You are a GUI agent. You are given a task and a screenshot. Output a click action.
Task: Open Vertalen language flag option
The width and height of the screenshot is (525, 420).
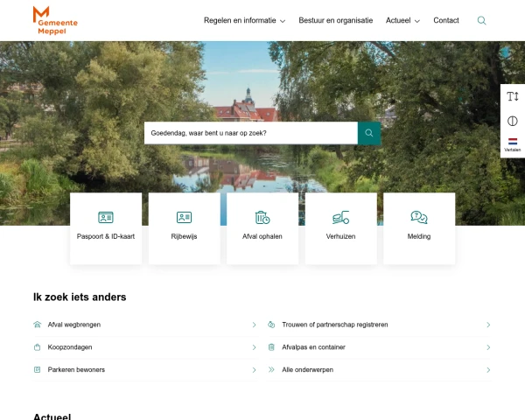pyautogui.click(x=512, y=144)
